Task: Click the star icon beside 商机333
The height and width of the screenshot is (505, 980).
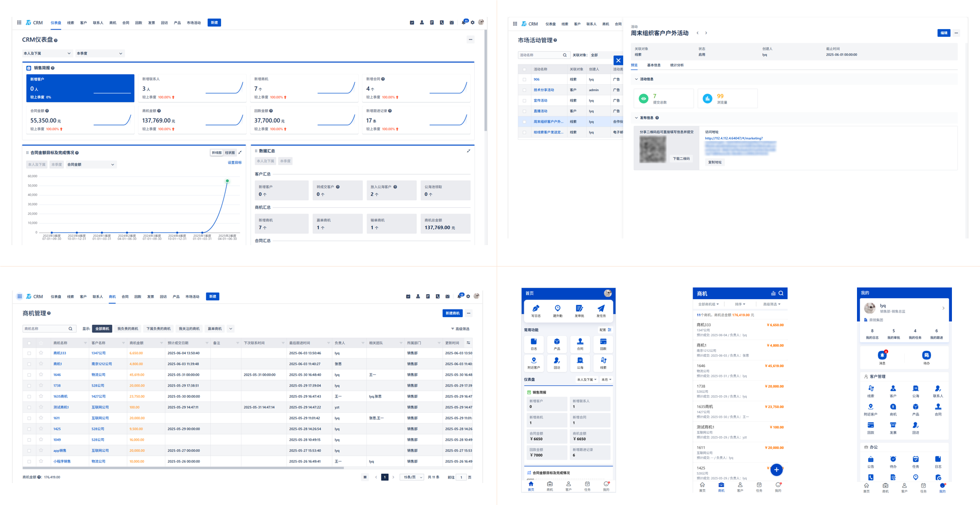Action: [x=41, y=353]
